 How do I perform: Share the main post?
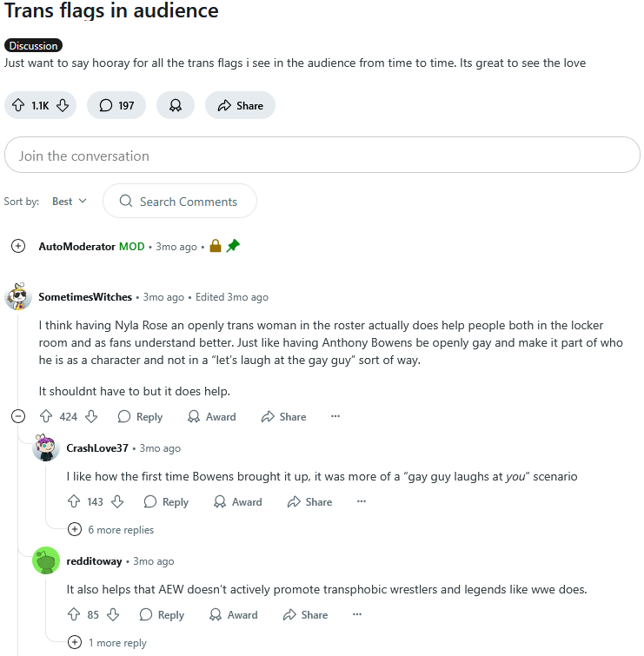[240, 105]
